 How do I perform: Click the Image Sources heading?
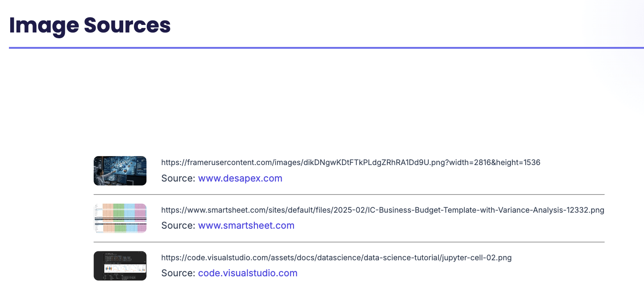[90, 25]
